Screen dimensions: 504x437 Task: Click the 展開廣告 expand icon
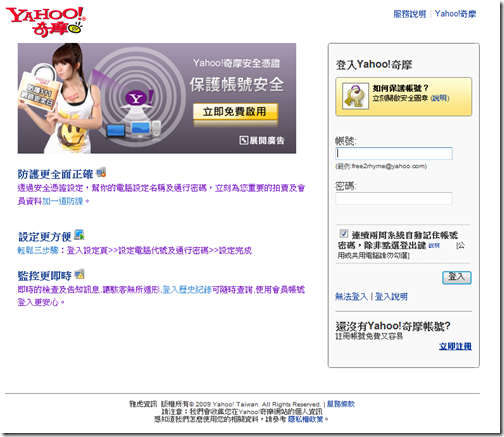click(243, 140)
